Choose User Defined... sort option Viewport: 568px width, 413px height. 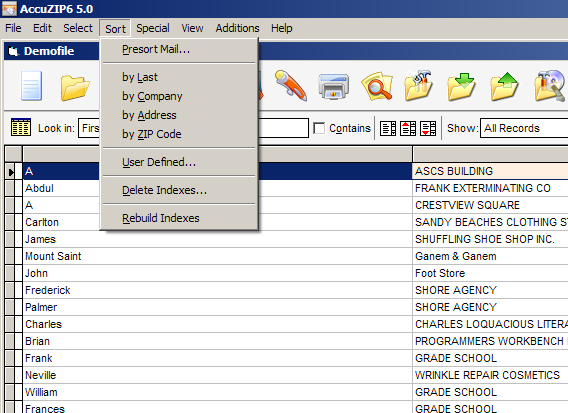point(179,162)
